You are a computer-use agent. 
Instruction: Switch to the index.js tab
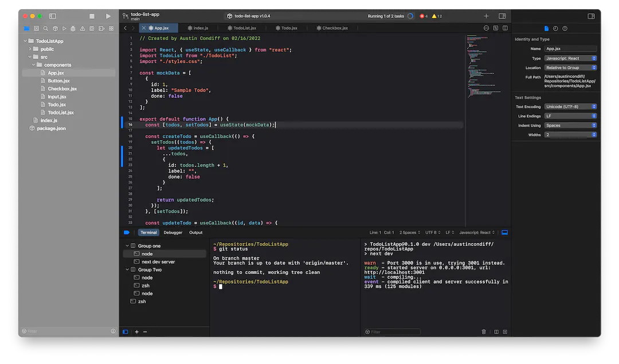[x=198, y=28]
